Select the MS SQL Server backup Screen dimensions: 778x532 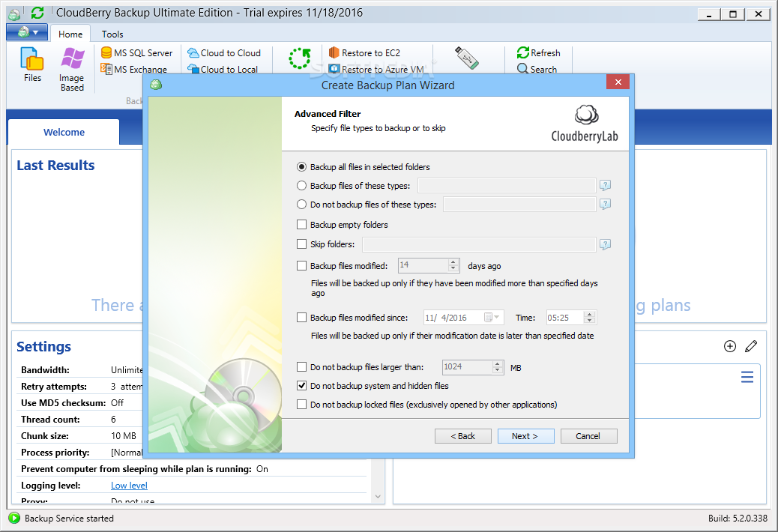(136, 52)
